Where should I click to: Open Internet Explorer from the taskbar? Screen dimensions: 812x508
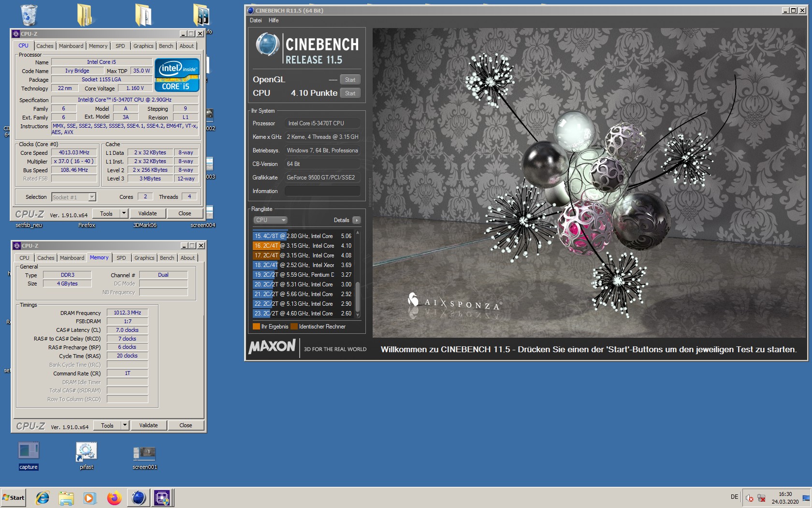click(x=43, y=498)
